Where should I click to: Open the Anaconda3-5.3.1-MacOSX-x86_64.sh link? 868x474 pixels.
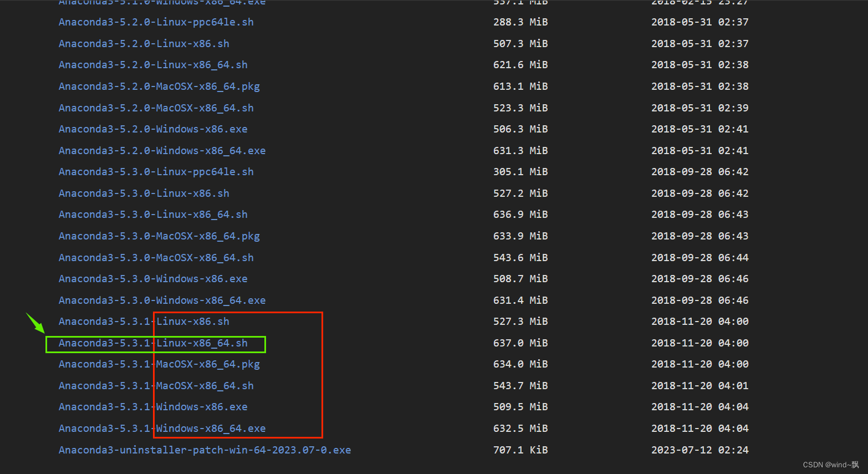tap(156, 385)
